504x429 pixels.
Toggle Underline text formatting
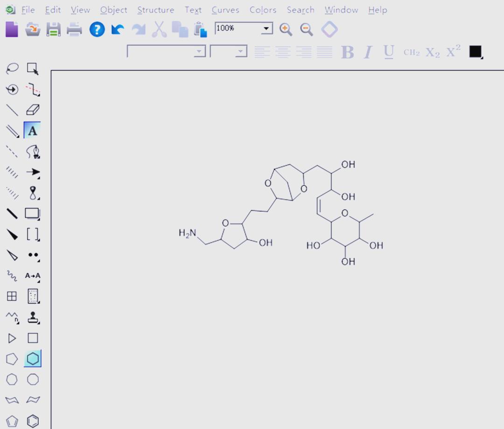(x=389, y=52)
